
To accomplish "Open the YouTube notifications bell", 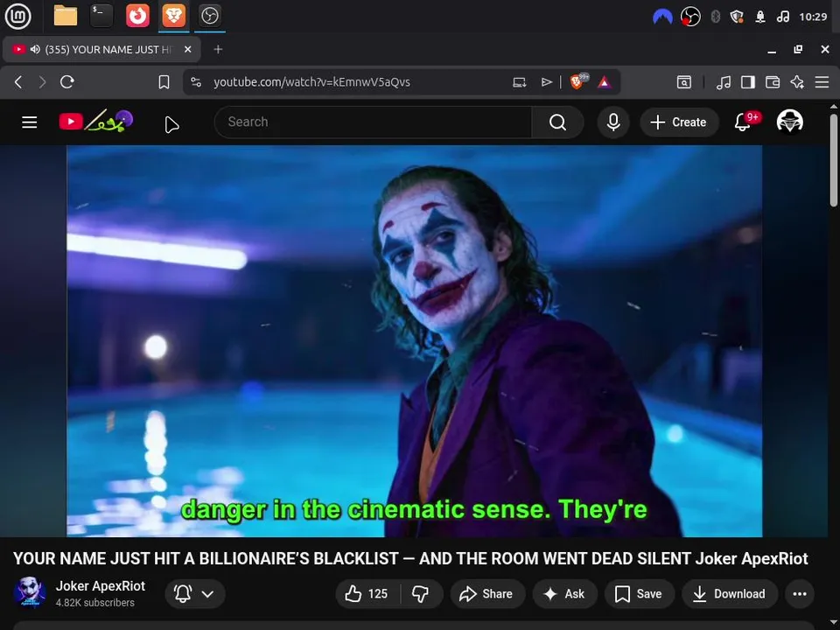I will (x=743, y=122).
